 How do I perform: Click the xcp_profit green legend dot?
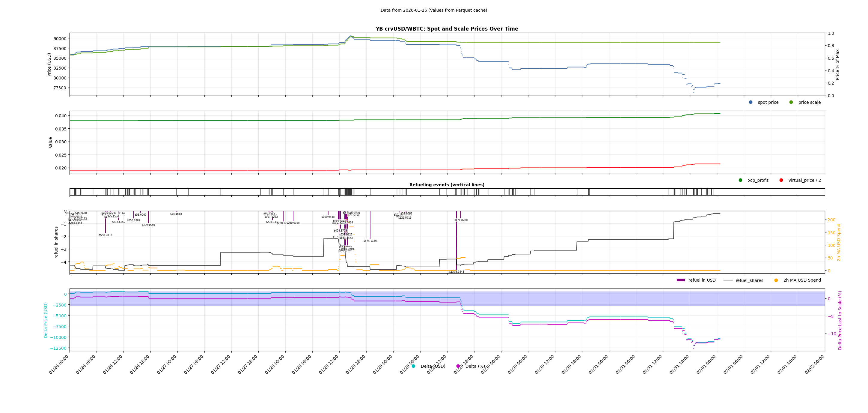click(x=740, y=180)
